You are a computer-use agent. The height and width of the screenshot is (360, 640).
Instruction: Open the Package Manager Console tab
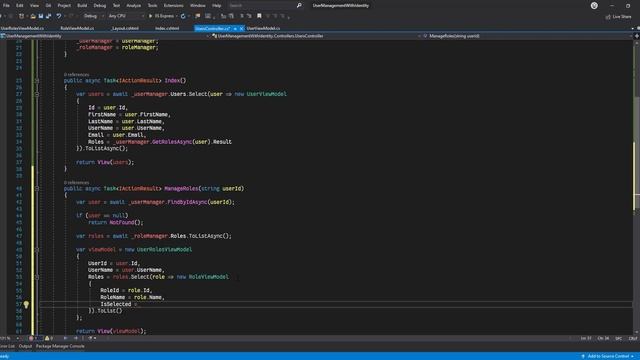pyautogui.click(x=60, y=346)
